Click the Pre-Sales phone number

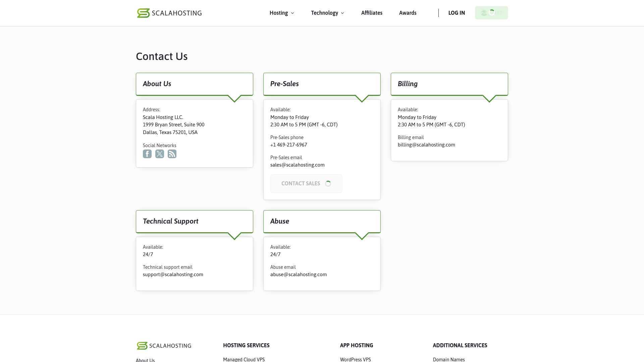[x=288, y=144]
